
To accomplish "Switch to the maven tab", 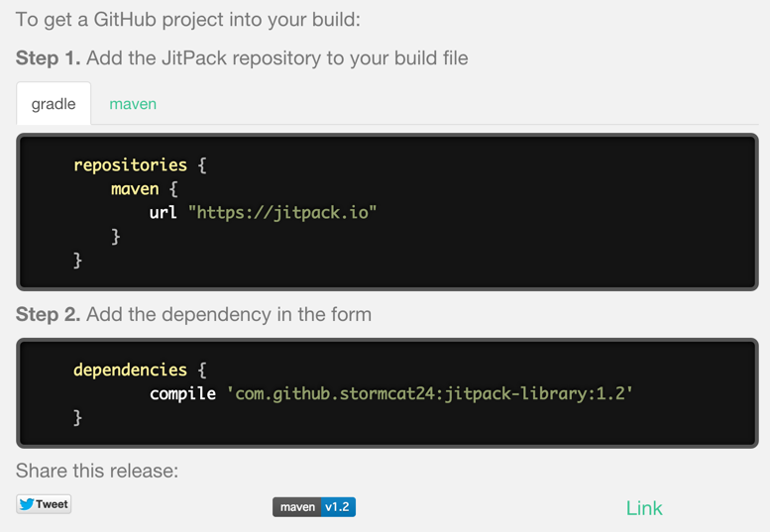I will click(x=133, y=104).
